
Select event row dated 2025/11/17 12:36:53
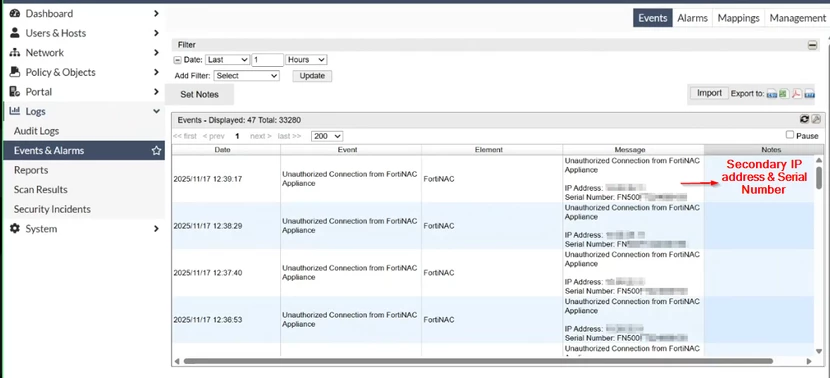[x=493, y=320]
